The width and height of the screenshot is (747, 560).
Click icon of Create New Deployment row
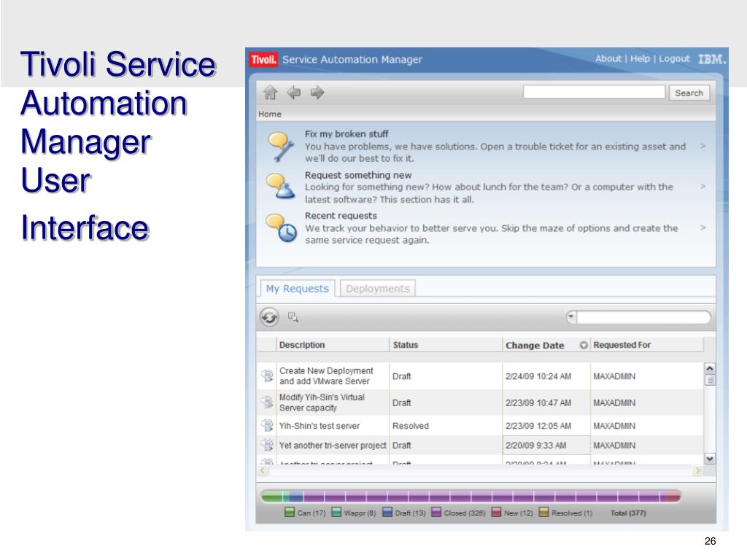267,376
